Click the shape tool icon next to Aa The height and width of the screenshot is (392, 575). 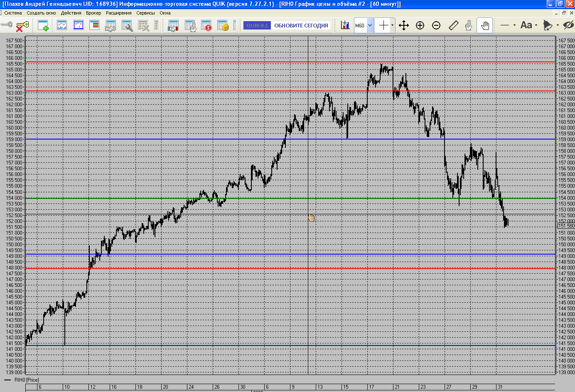click(548, 25)
